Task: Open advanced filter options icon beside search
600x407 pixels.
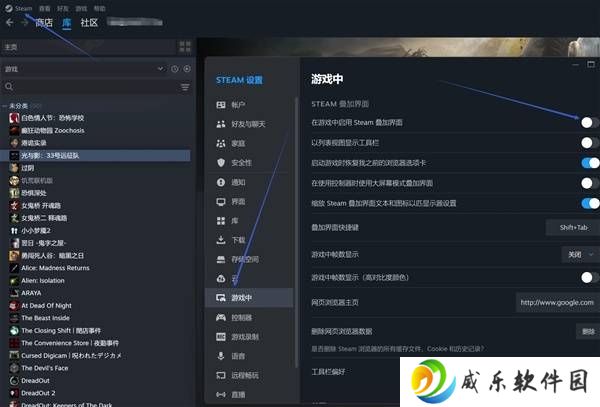Action: [x=185, y=87]
